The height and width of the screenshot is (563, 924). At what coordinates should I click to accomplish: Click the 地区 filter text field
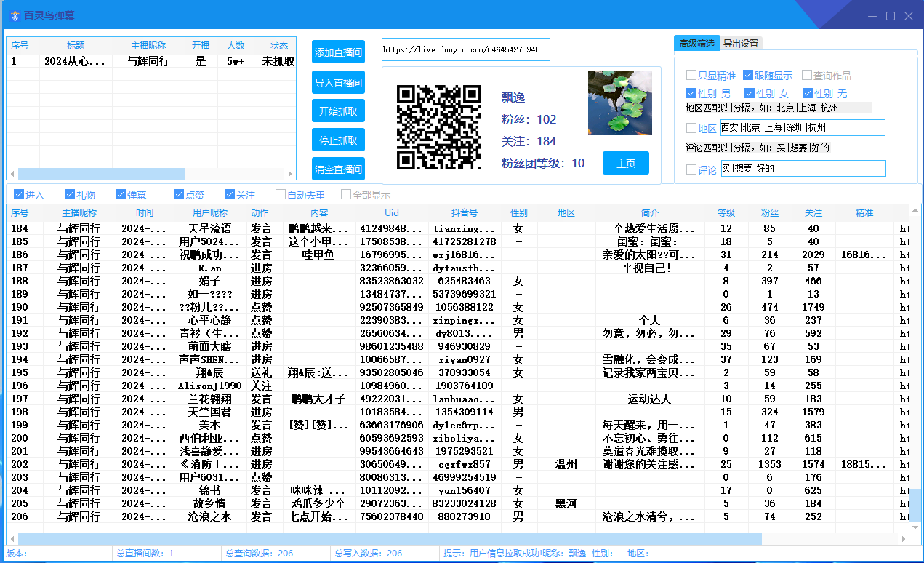click(802, 128)
